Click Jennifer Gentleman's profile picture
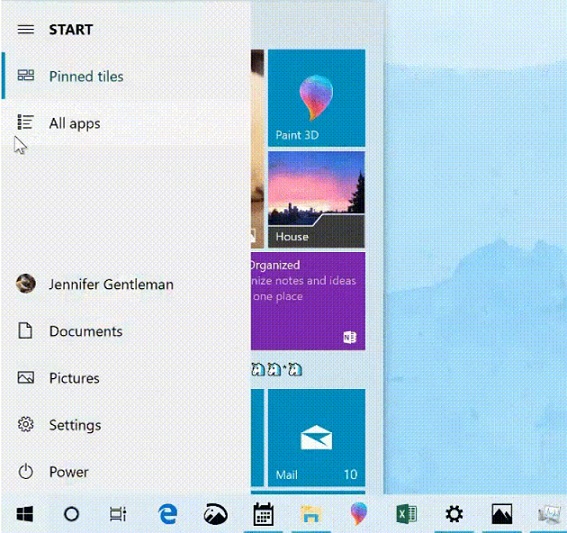 click(x=26, y=283)
